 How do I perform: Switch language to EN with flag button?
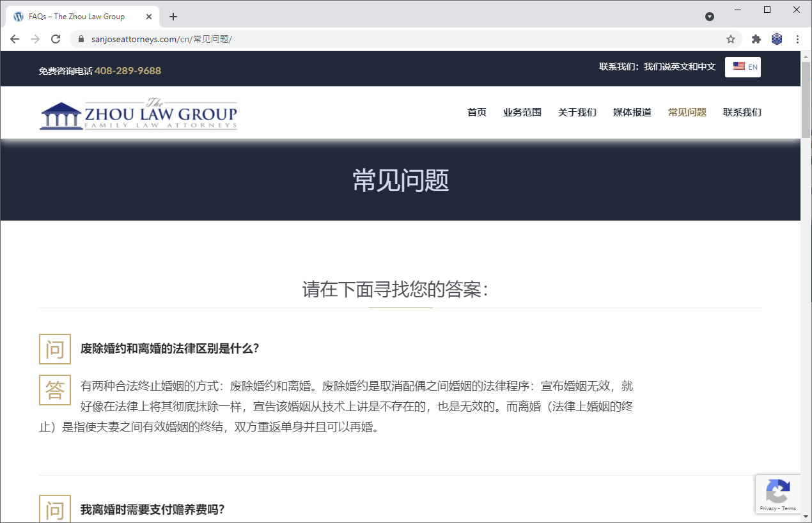point(743,67)
